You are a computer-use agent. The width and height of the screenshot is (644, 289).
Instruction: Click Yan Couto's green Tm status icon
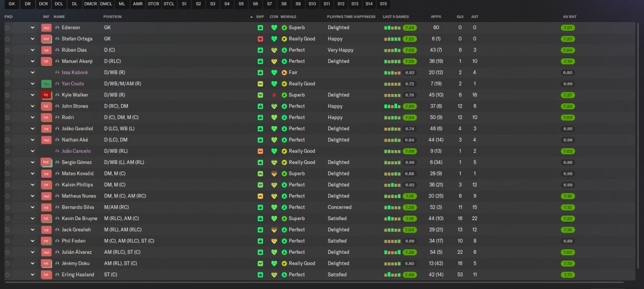(46, 84)
